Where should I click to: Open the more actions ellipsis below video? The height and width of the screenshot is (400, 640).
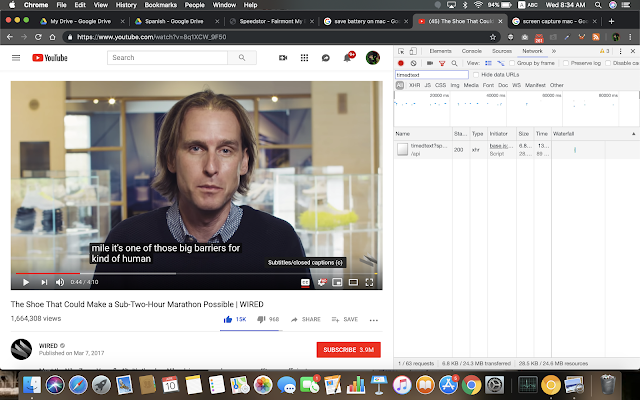[x=373, y=320]
